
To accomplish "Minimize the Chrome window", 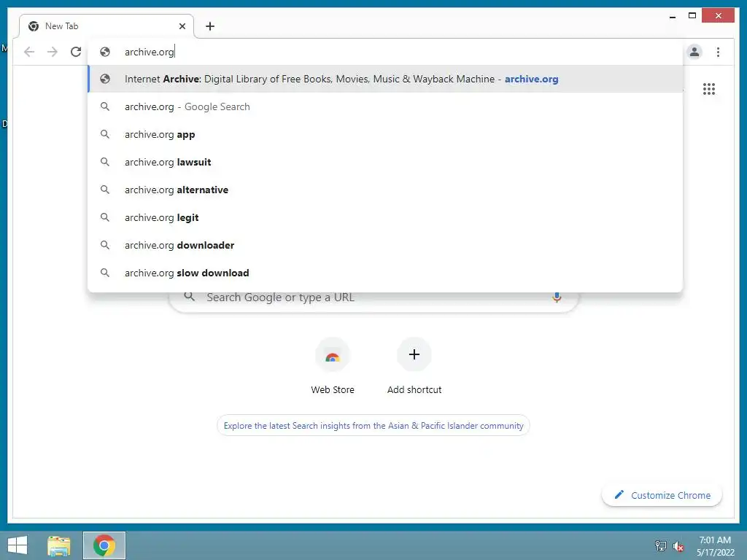I will [672, 16].
